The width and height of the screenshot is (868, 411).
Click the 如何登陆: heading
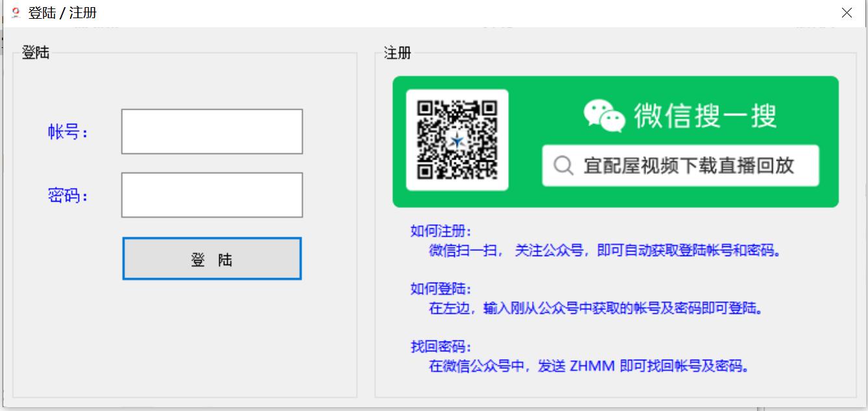[x=440, y=288]
